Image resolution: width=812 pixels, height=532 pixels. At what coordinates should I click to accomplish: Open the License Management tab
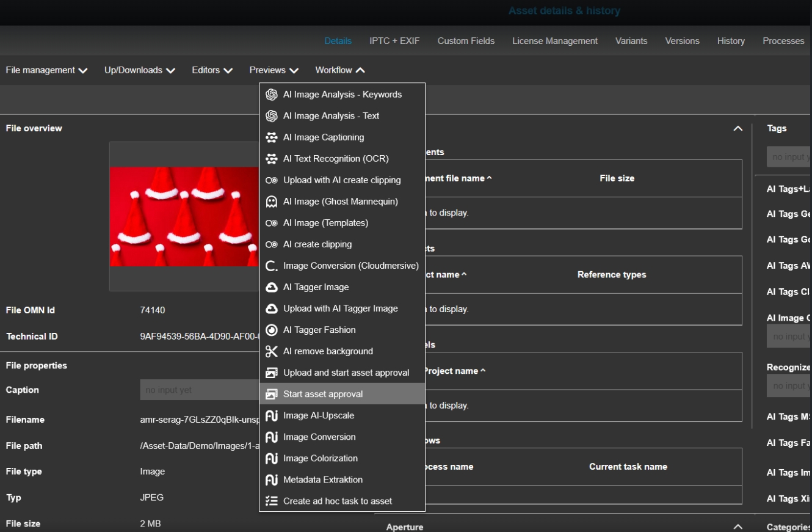point(554,41)
